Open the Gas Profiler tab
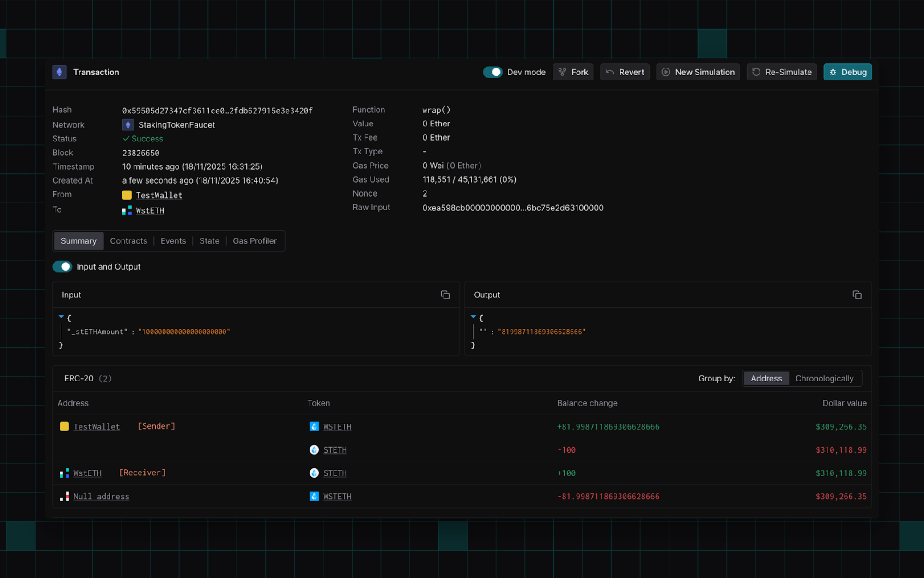 pos(255,241)
